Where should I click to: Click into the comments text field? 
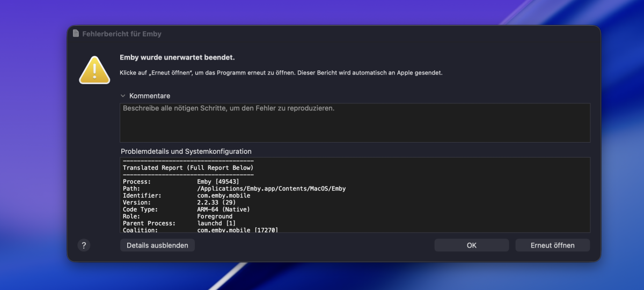pos(354,122)
